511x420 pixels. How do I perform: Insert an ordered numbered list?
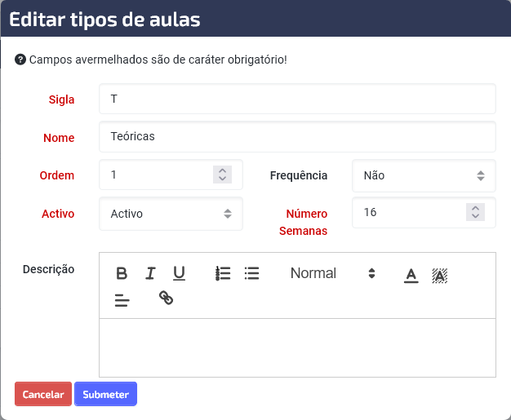point(223,273)
